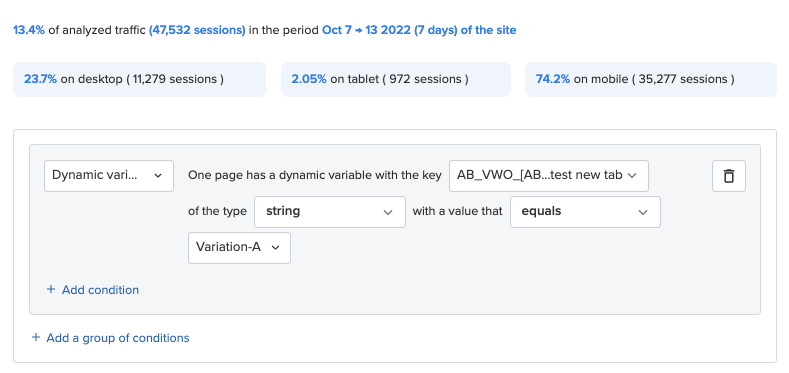
Task: Click the 13.4% analyzed traffic figure
Action: coord(29,30)
